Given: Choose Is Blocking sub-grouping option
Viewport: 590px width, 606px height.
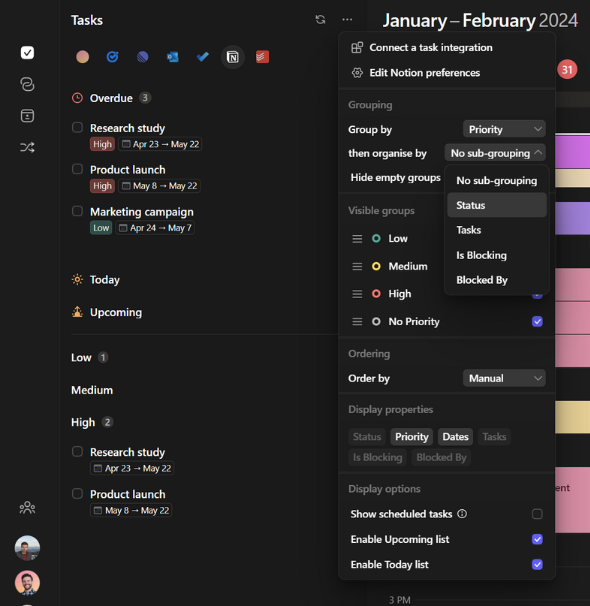Looking at the screenshot, I should tap(496, 255).
